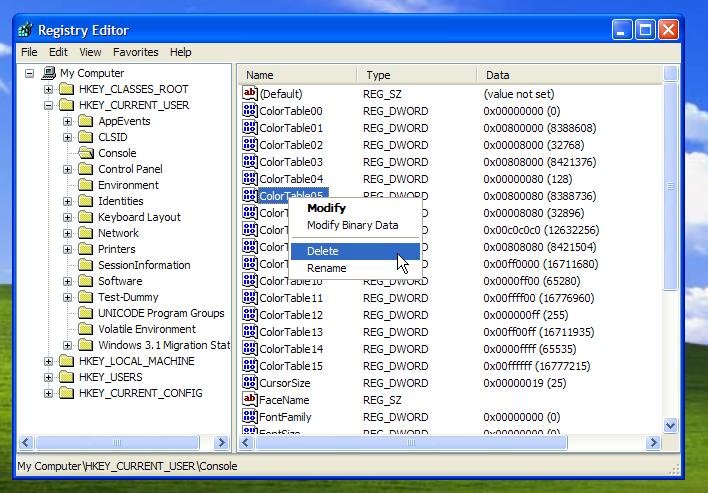Click the binary icon beside CursorSize
The width and height of the screenshot is (708, 493).
pyautogui.click(x=250, y=383)
